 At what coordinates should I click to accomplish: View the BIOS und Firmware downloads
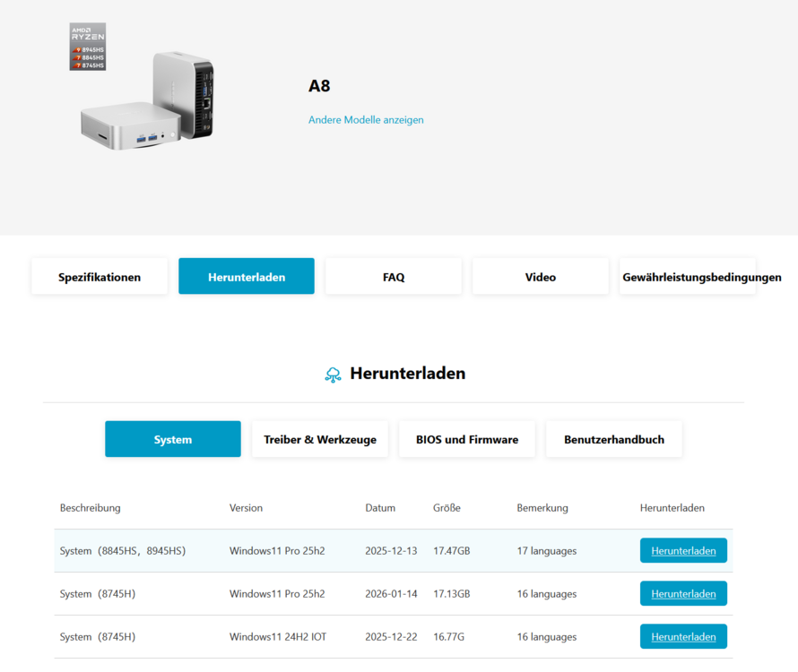pyautogui.click(x=467, y=439)
